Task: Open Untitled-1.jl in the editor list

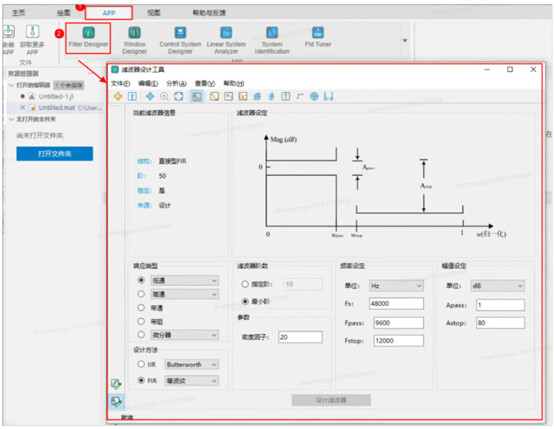Action: point(56,96)
